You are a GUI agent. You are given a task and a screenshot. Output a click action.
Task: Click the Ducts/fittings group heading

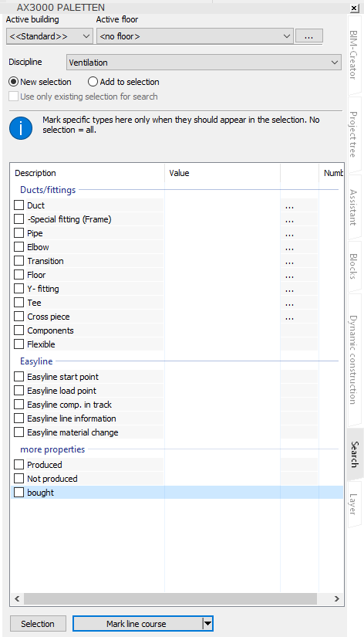coord(48,190)
